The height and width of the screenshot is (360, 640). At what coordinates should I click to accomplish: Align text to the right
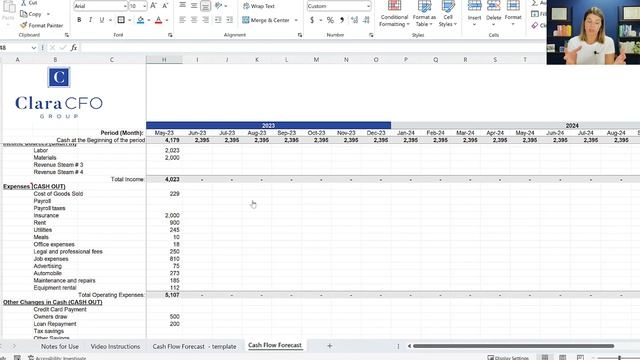pyautogui.click(x=206, y=20)
